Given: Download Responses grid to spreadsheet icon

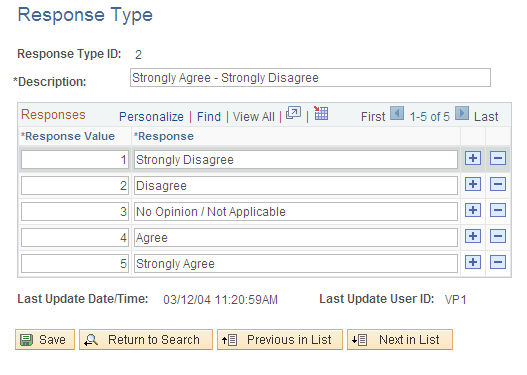Looking at the screenshot, I should coord(321,113).
